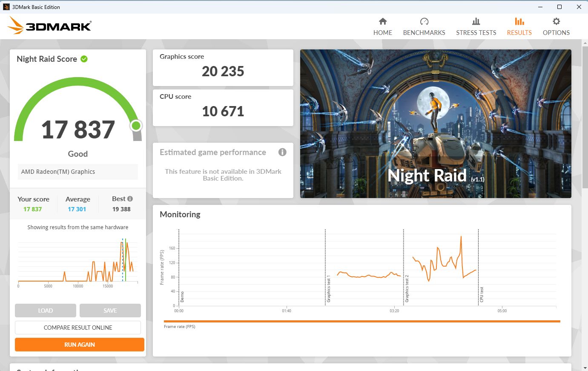The image size is (588, 371).
Task: Click the Estimated game performance heading
Action: click(x=213, y=152)
